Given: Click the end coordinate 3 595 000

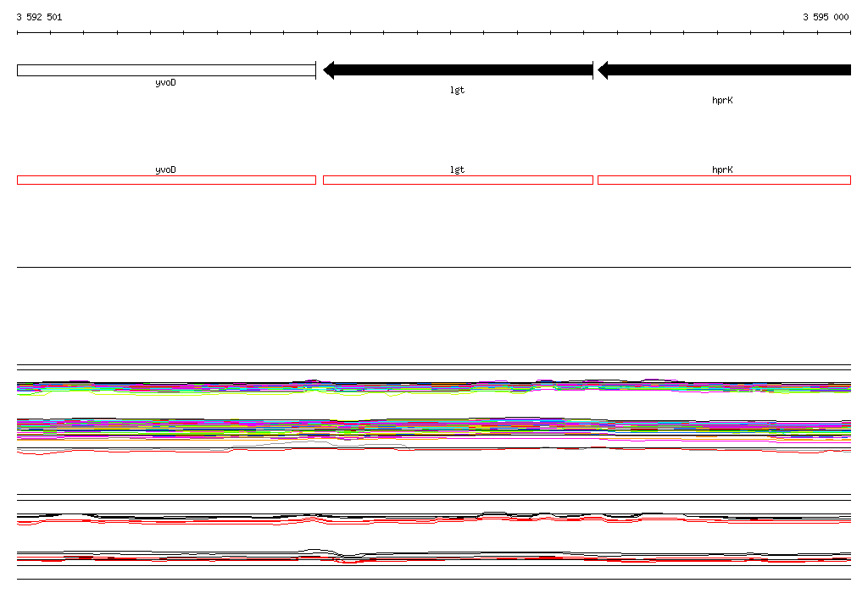Looking at the screenshot, I should (x=826, y=17).
